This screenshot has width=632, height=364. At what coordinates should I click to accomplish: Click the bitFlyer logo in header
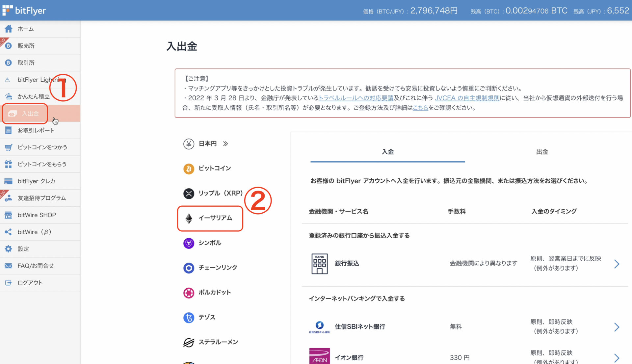point(24,11)
